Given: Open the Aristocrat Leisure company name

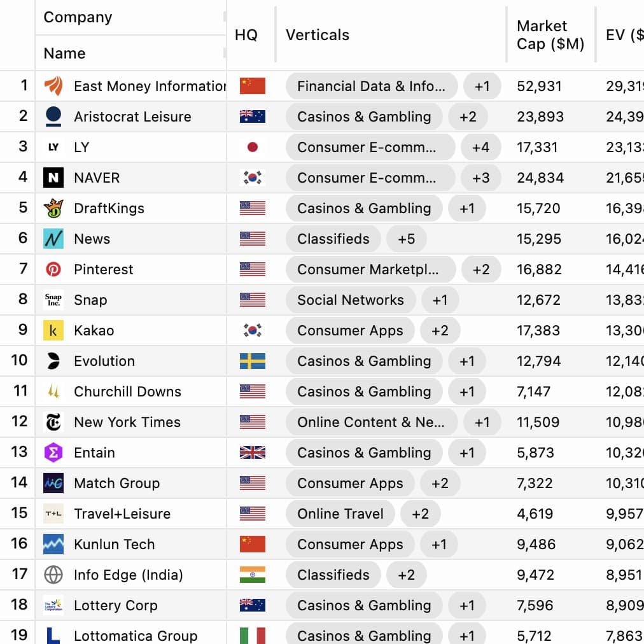Looking at the screenshot, I should coord(132,116).
